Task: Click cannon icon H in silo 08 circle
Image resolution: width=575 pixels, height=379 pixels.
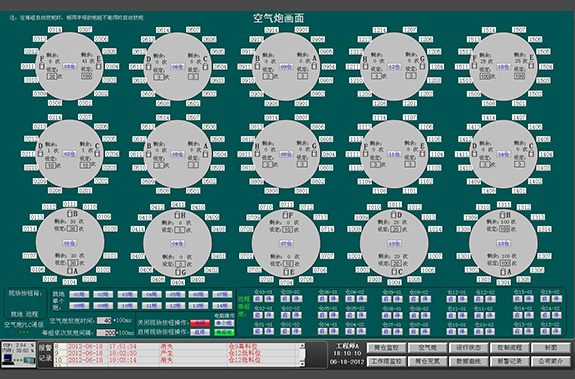Action: [x=257, y=154]
